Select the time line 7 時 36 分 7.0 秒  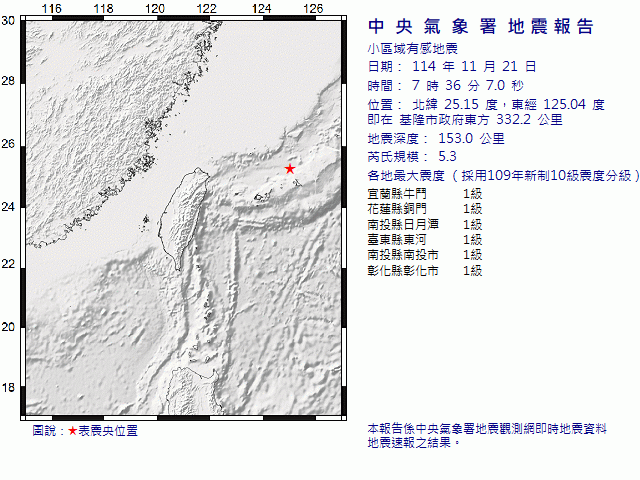(467, 86)
